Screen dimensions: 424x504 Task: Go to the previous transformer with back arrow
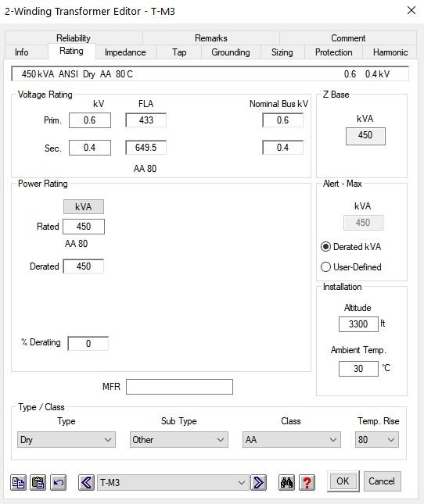click(86, 482)
